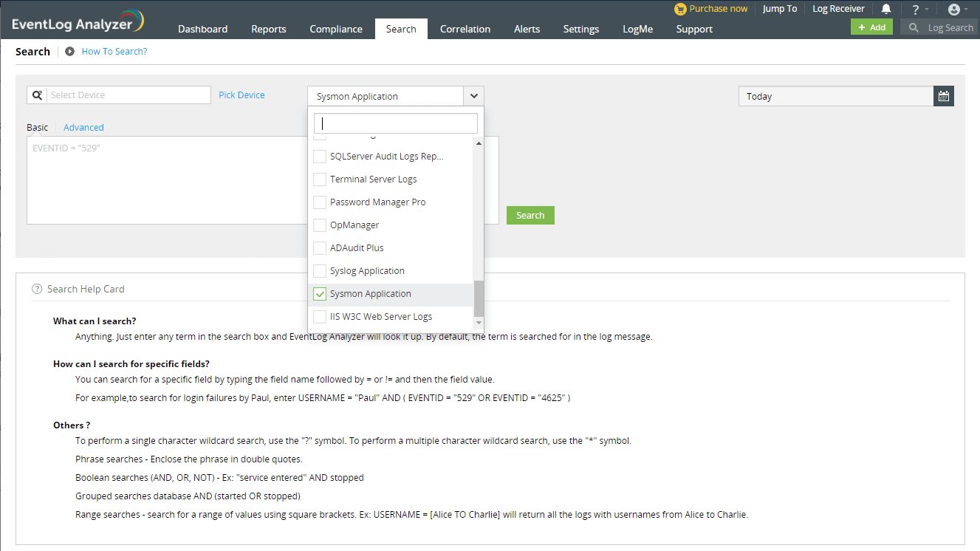Open the calendar date picker icon
Screen dimensions: 980x551
pos(944,96)
